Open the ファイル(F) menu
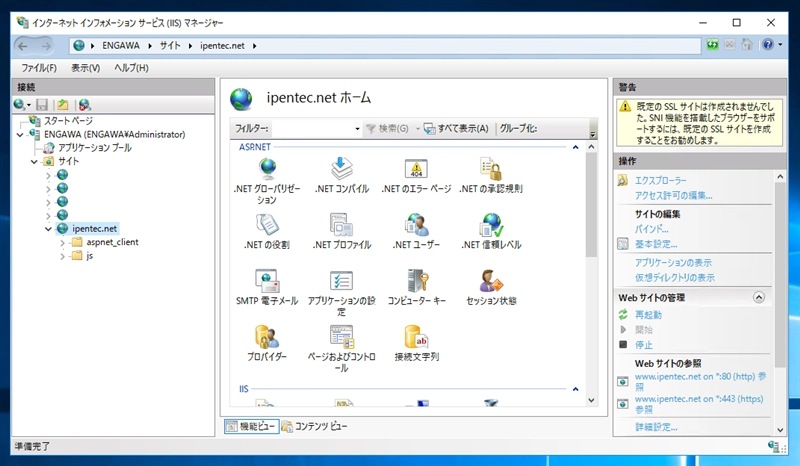 click(39, 68)
